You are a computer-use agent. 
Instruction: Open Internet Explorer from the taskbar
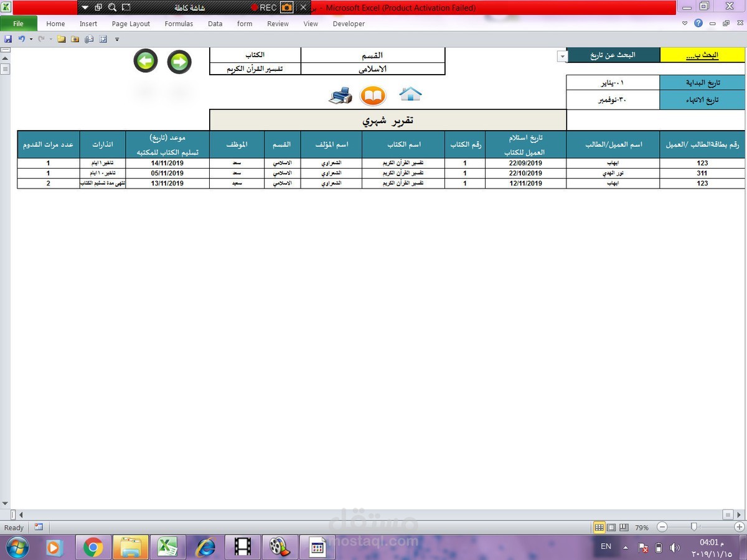tap(205, 547)
